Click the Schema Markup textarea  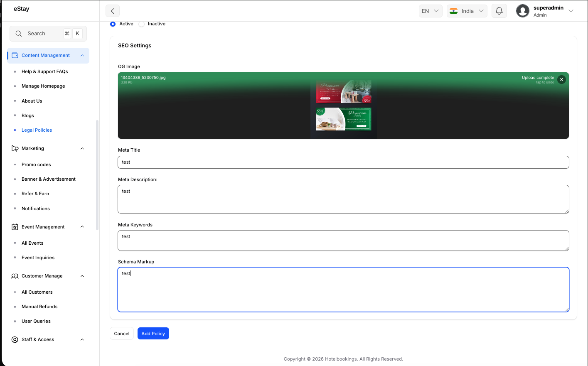(x=343, y=290)
